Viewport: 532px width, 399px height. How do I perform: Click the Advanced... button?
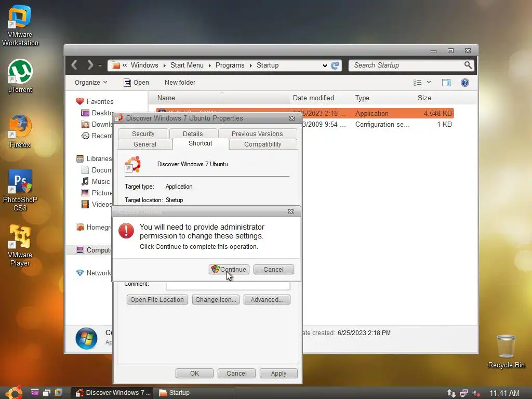[x=267, y=300]
